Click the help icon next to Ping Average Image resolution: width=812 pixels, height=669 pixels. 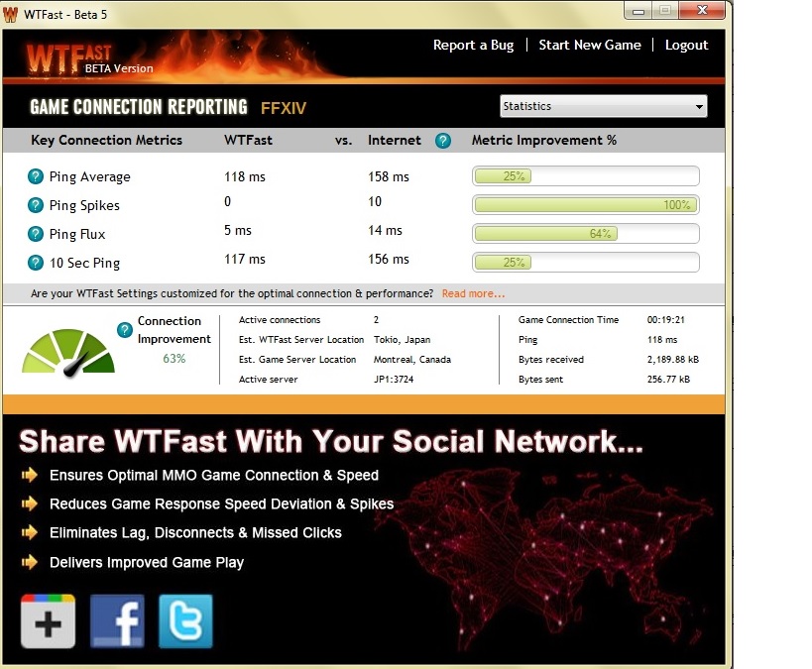[36, 176]
